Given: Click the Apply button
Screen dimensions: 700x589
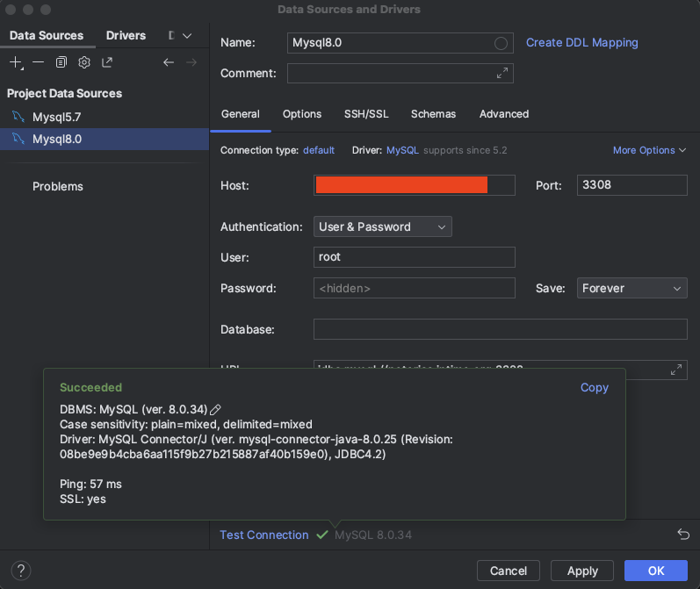Looking at the screenshot, I should pos(582,571).
